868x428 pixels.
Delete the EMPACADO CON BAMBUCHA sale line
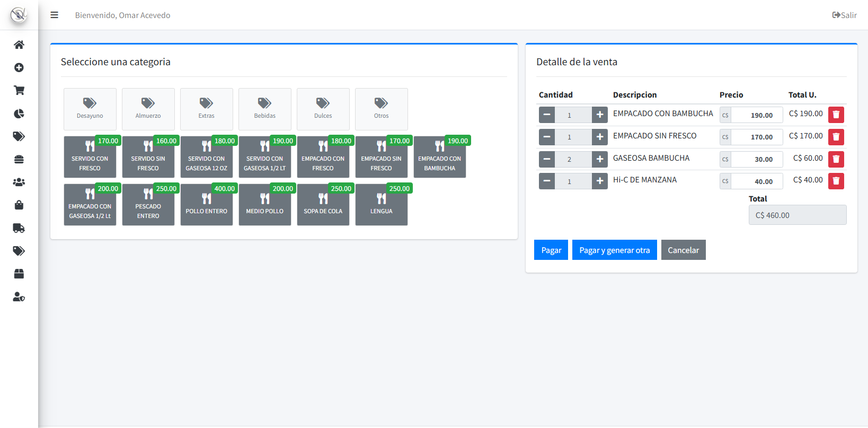[836, 115]
